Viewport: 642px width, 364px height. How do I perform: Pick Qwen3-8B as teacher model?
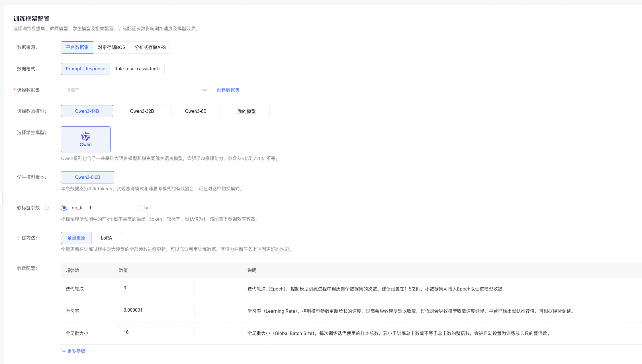(196, 111)
